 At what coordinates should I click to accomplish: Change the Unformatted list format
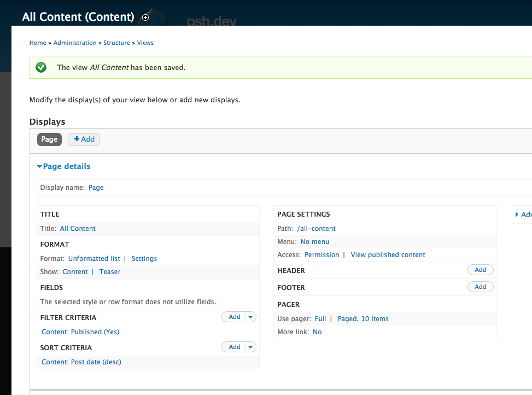coord(94,259)
